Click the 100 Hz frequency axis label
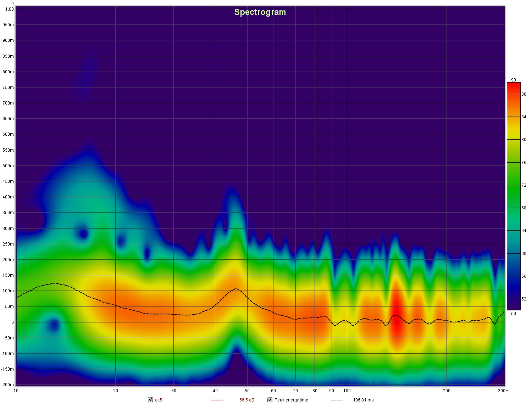 (347, 391)
